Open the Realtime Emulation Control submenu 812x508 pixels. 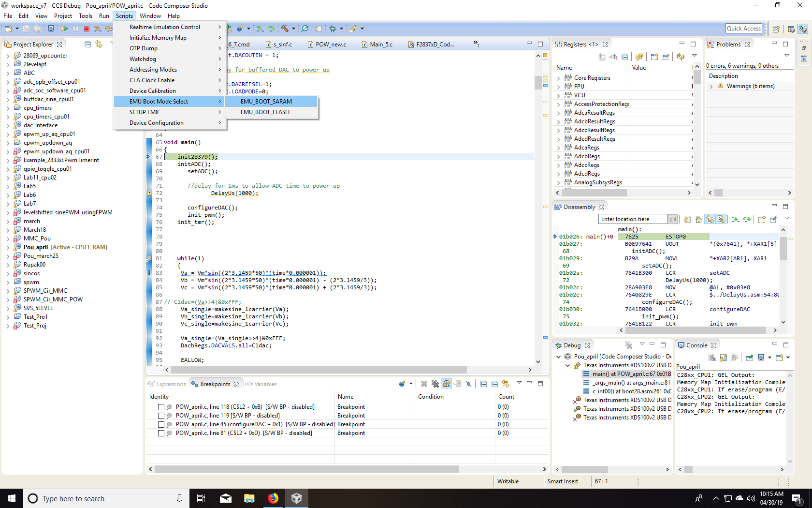170,27
